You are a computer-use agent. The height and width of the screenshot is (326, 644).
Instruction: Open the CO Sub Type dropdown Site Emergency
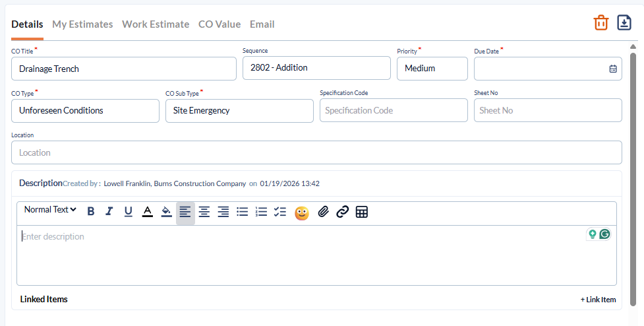click(x=239, y=111)
